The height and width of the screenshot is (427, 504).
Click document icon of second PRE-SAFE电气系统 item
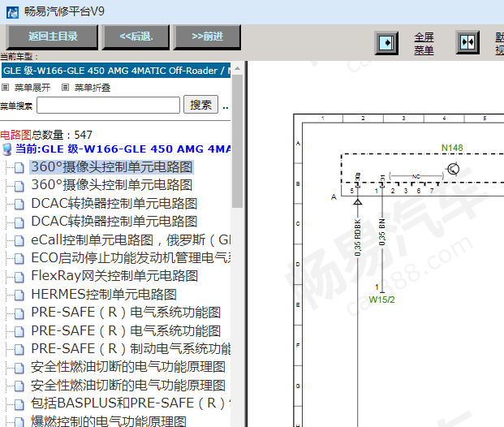[x=19, y=331]
